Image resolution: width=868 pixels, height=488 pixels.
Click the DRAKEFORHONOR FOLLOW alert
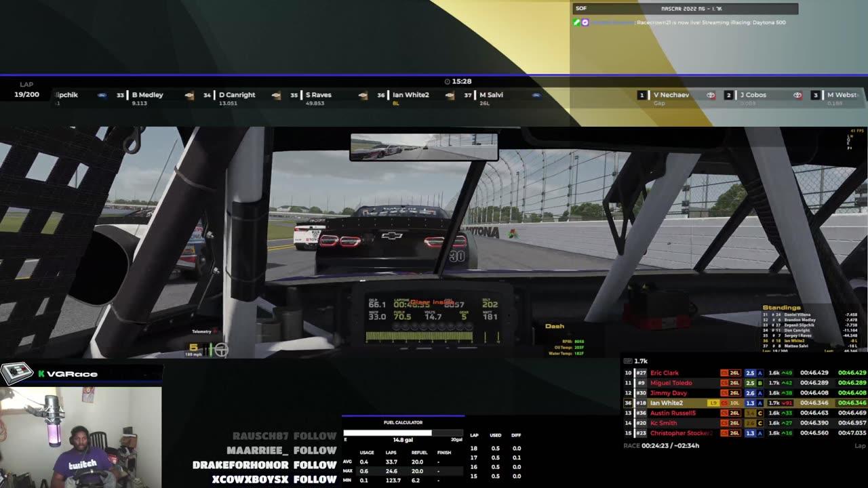pyautogui.click(x=264, y=465)
